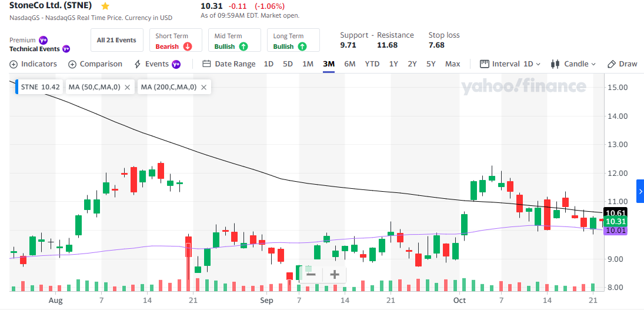This screenshot has height=310, width=644.
Task: Zoom out chart with minus button
Action: pos(311,274)
